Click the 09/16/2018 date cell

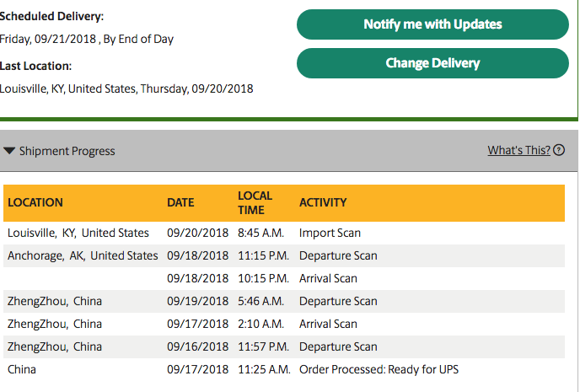click(x=197, y=346)
